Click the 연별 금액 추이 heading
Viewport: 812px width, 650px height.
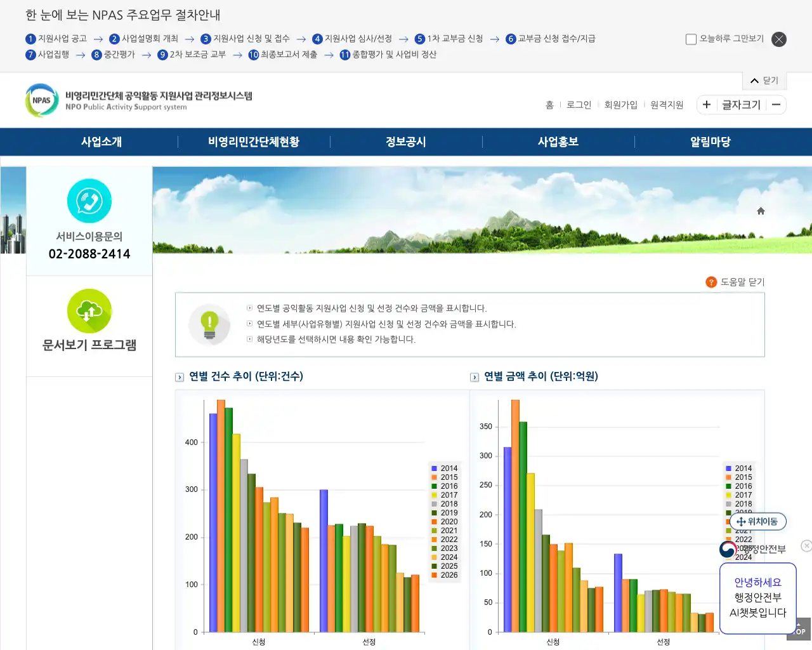[x=541, y=376]
